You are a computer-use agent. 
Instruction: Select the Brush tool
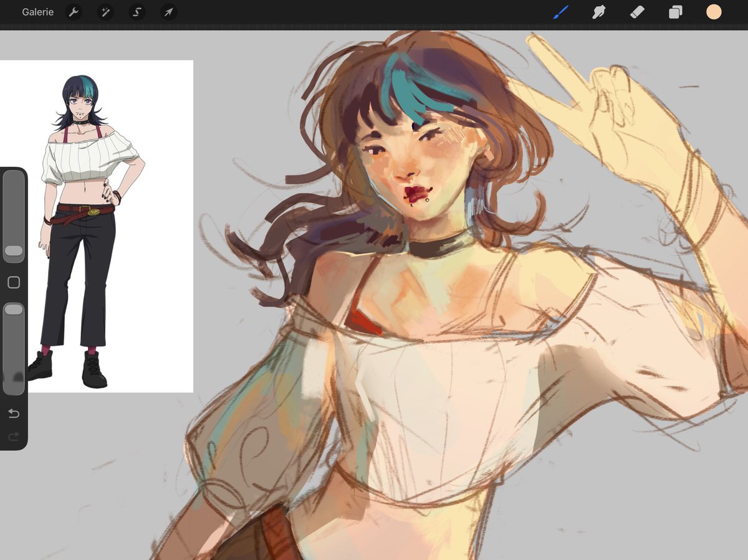(x=561, y=12)
